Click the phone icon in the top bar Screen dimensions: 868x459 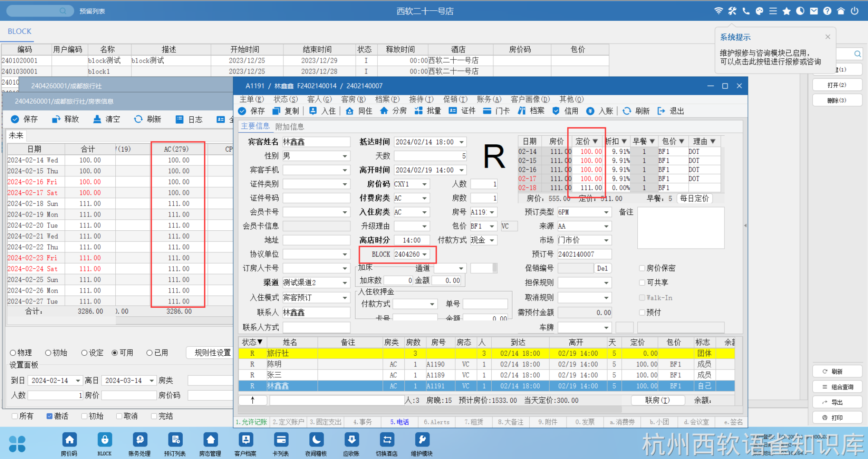tap(746, 11)
